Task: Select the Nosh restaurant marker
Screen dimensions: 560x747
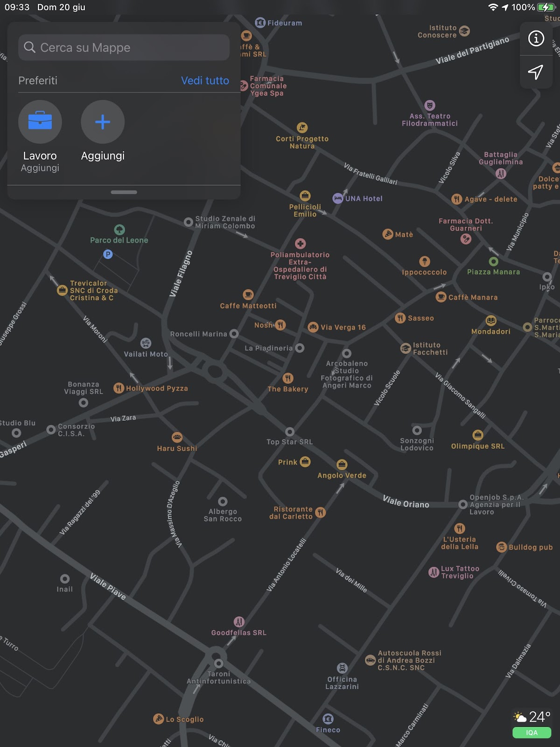Action: tap(280, 325)
